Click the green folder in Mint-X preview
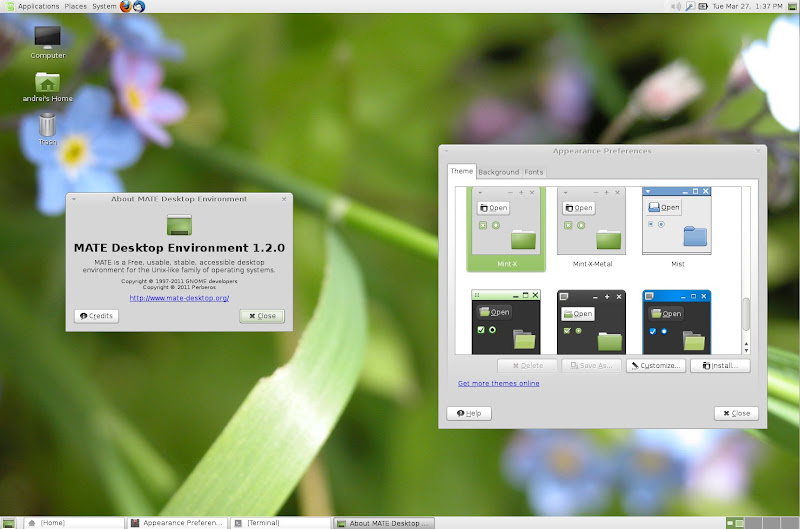This screenshot has height=529, width=800. point(523,239)
